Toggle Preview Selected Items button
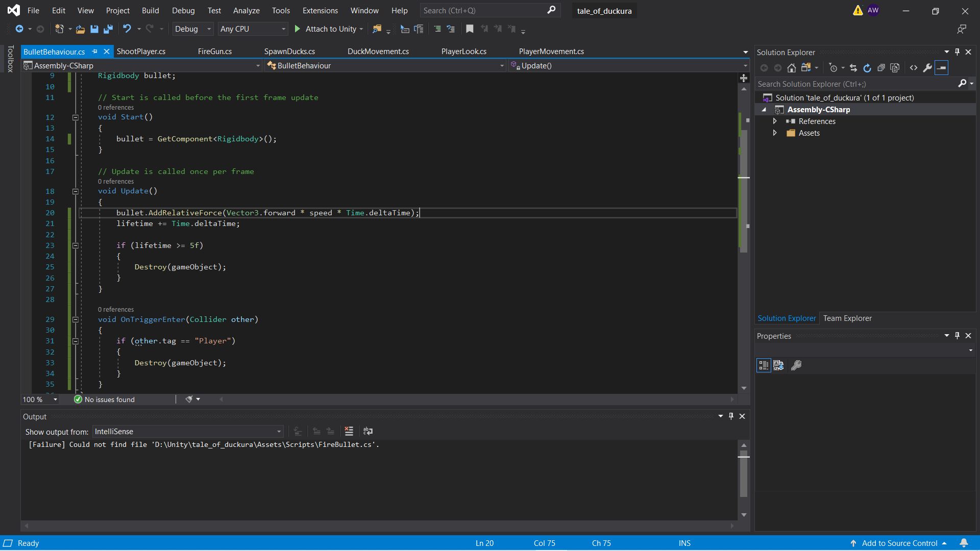 (x=942, y=68)
